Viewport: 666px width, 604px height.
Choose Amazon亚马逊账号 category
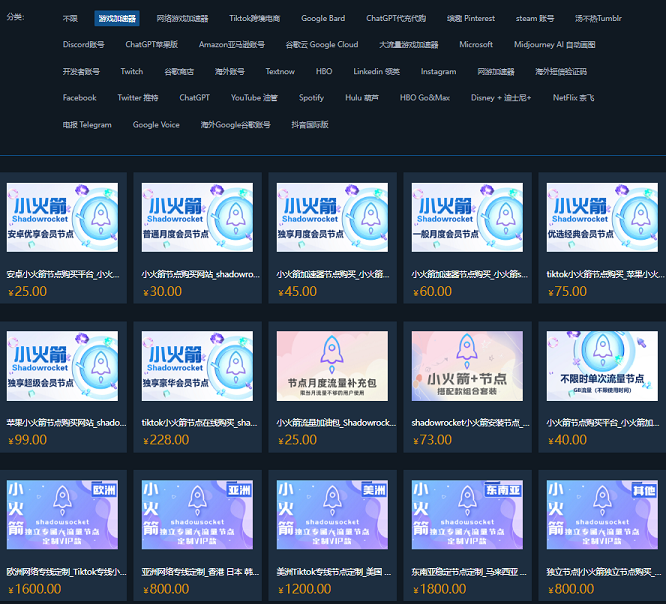click(x=231, y=44)
